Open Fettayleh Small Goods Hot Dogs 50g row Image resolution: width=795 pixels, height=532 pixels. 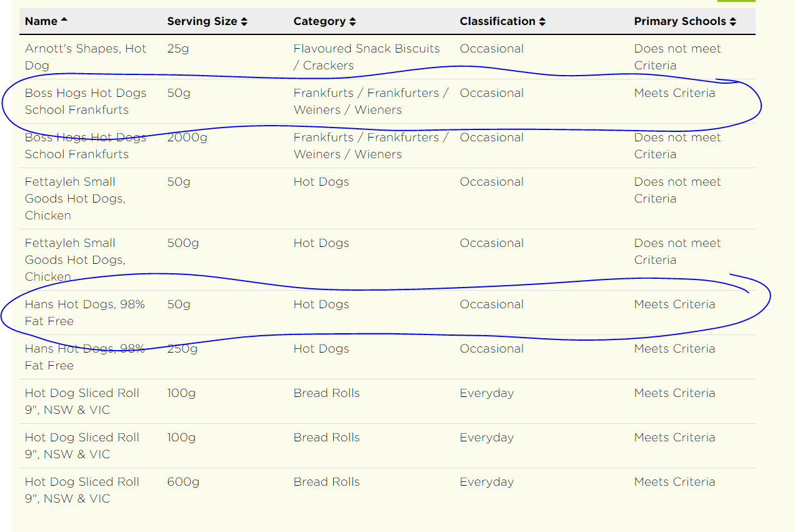point(387,199)
